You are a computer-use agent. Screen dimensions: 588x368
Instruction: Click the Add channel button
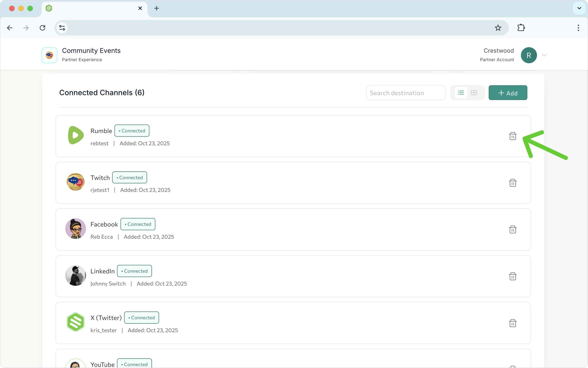tap(508, 93)
